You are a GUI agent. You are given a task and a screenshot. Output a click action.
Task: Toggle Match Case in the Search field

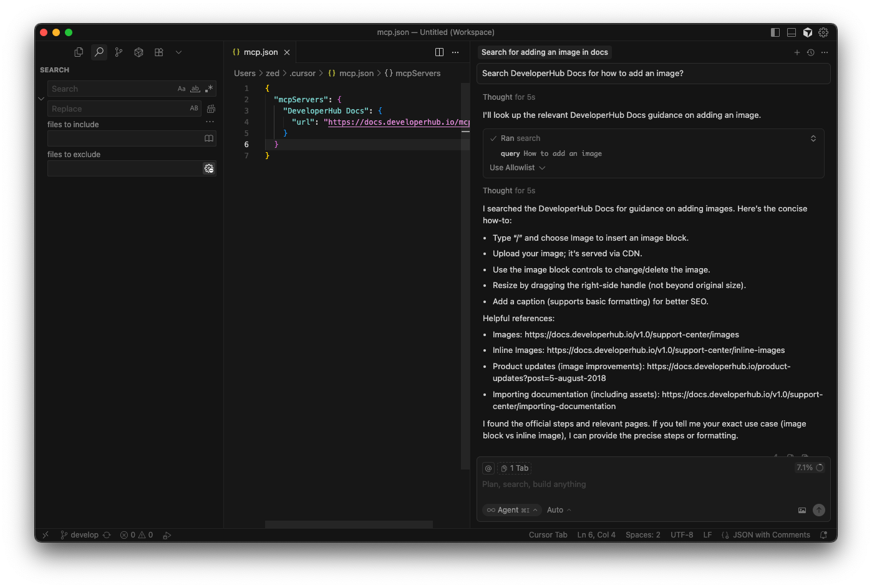coord(182,89)
